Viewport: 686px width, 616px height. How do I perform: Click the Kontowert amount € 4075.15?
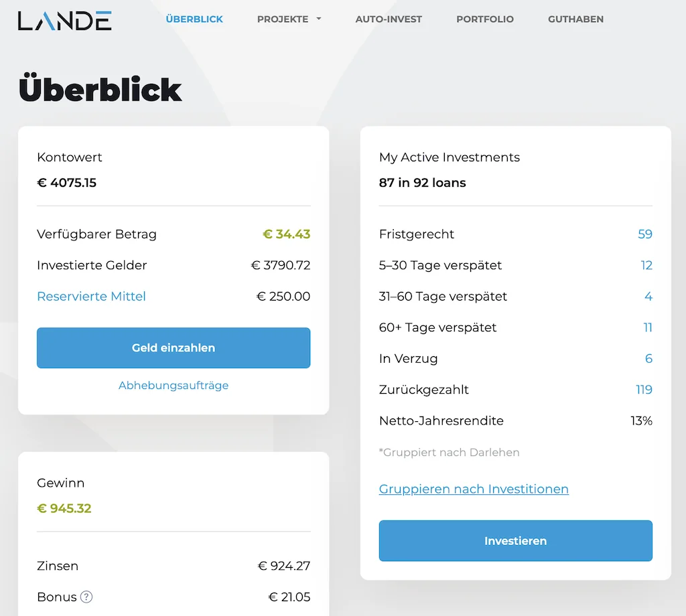pyautogui.click(x=67, y=183)
